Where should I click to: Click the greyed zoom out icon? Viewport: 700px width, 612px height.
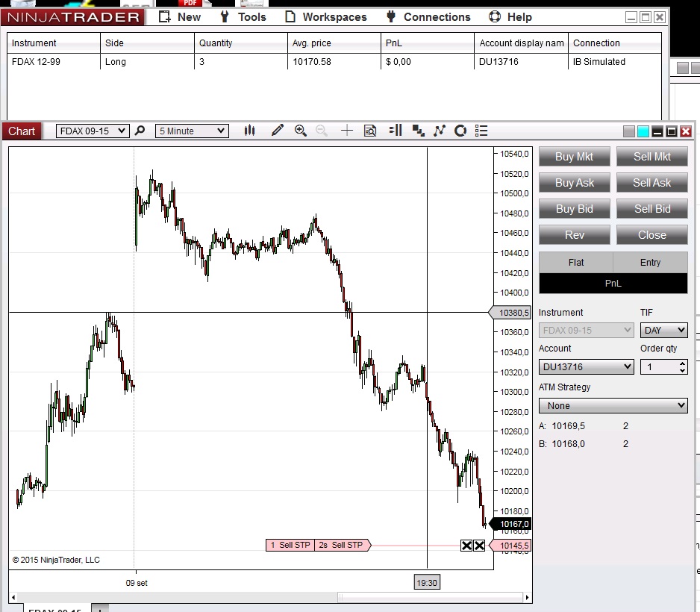click(322, 131)
